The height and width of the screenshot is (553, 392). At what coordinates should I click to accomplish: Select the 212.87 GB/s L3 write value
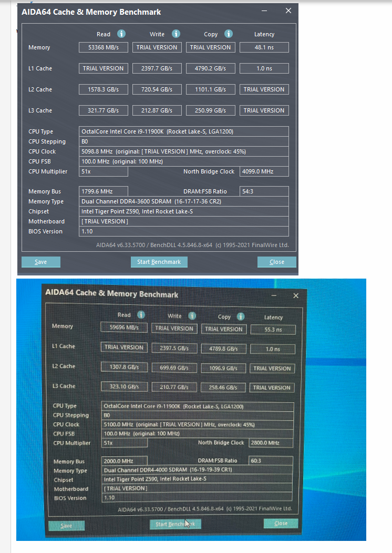pos(157,110)
